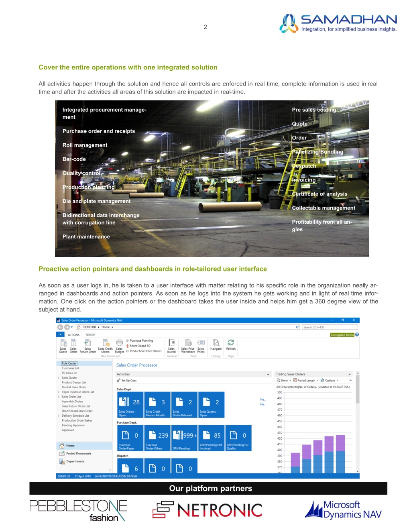Click the Search (Ctrl+F3) field
The height and width of the screenshot is (532, 411).
click(330, 327)
